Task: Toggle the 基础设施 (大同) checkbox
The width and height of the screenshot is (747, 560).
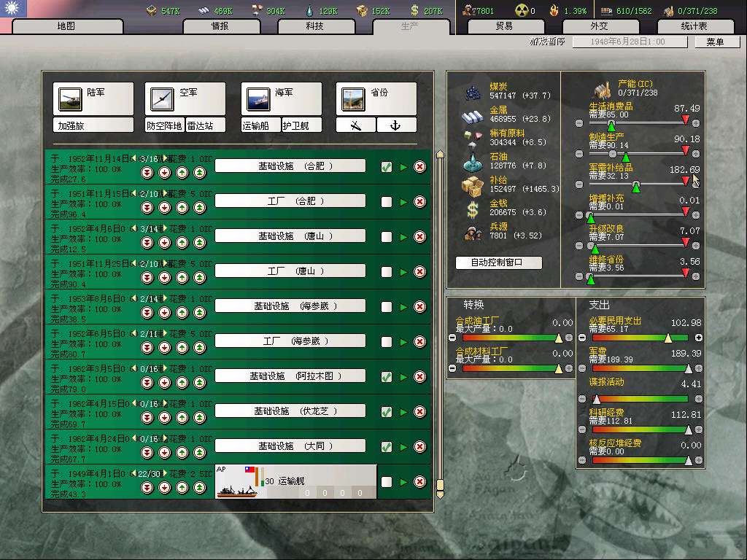Action: 387,447
